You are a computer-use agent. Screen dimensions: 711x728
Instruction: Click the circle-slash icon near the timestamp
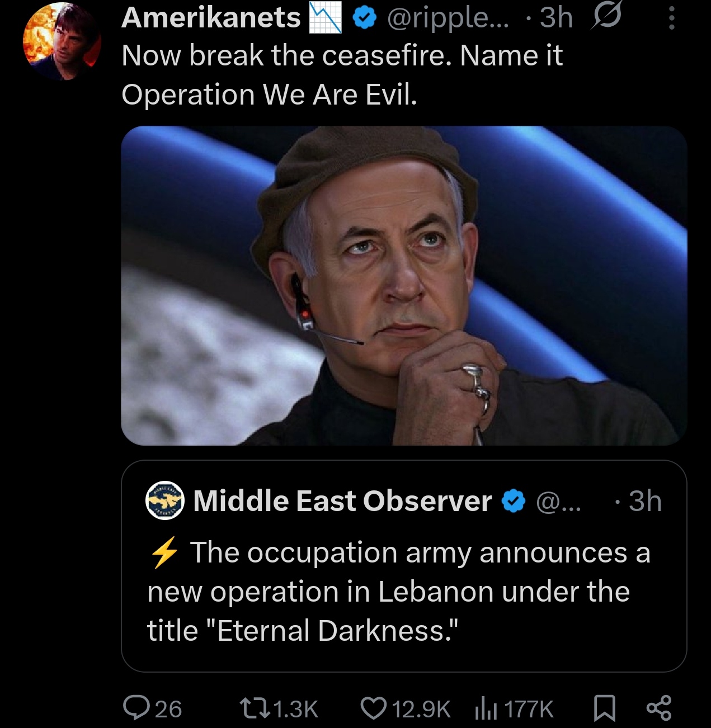pyautogui.click(x=606, y=18)
